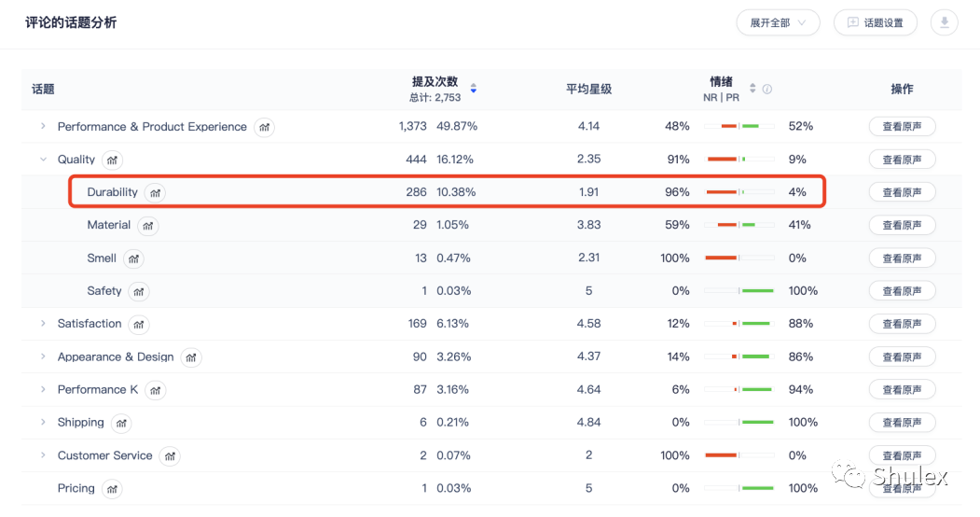Click 查看原声 for Appearance & Design row
This screenshot has width=980, height=517.
coord(902,357)
